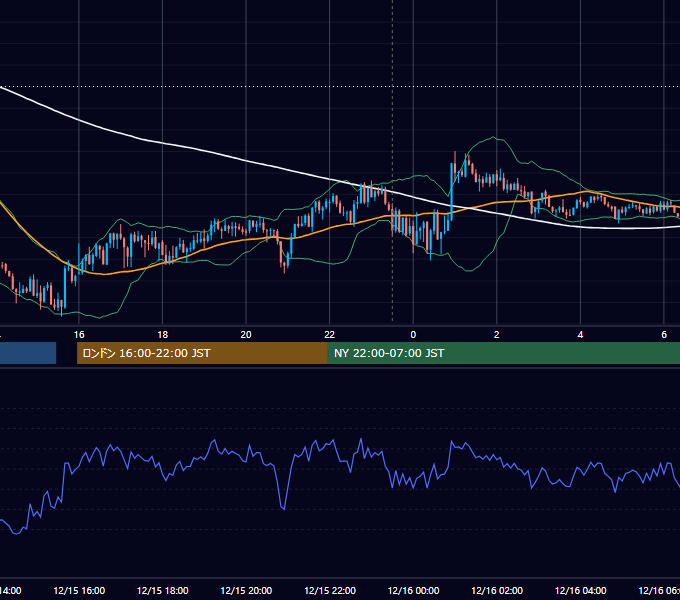Image resolution: width=680 pixels, height=600 pixels.
Task: Click the ロンドン 16:00-22:00 JST session bar
Action: 202,353
